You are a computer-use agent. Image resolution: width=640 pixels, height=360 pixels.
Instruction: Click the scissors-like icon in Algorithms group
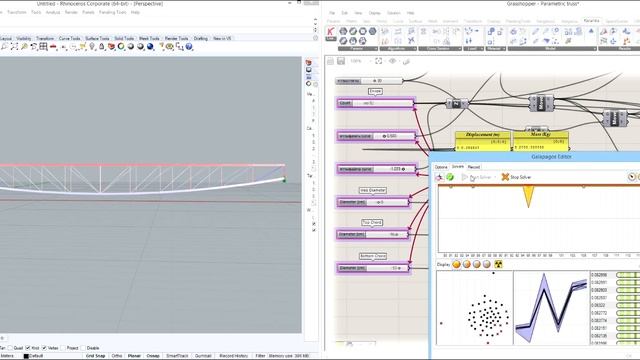tap(411, 40)
